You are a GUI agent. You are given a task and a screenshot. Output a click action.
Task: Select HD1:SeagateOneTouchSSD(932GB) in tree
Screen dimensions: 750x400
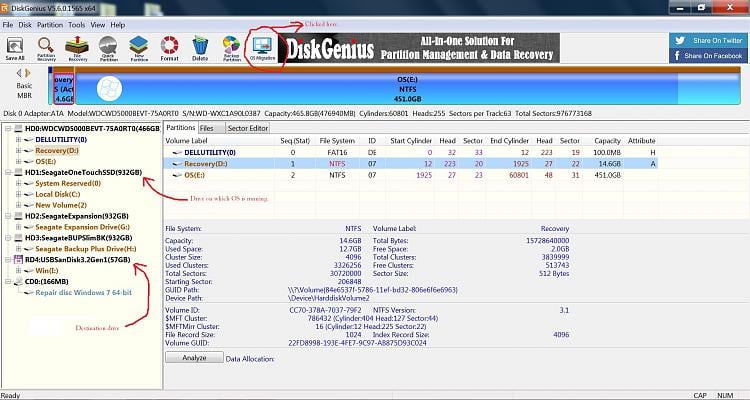pos(83,172)
